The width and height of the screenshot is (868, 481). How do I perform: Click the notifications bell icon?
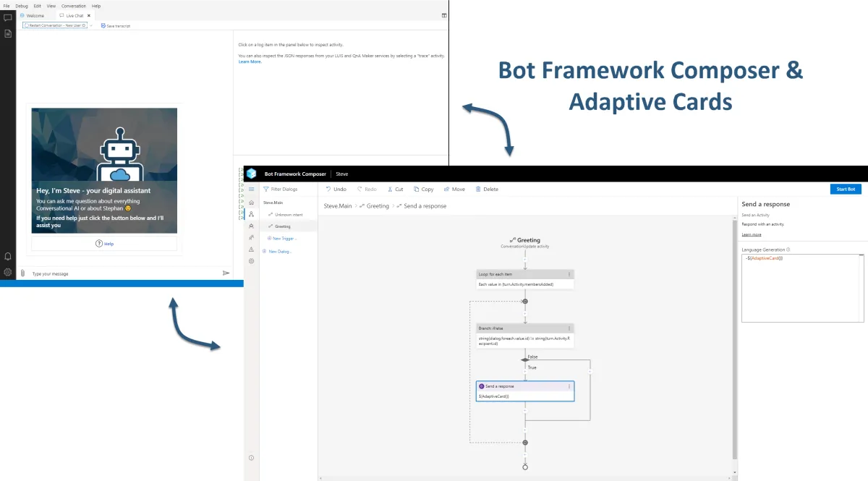(8, 256)
